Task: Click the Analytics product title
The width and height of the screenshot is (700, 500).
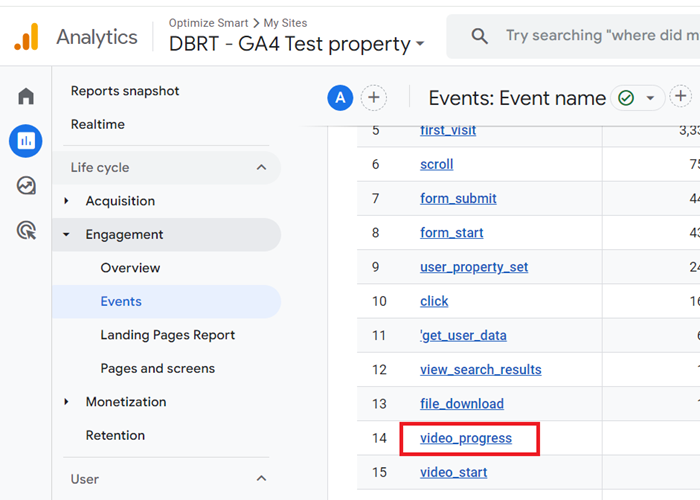Action: tap(97, 37)
